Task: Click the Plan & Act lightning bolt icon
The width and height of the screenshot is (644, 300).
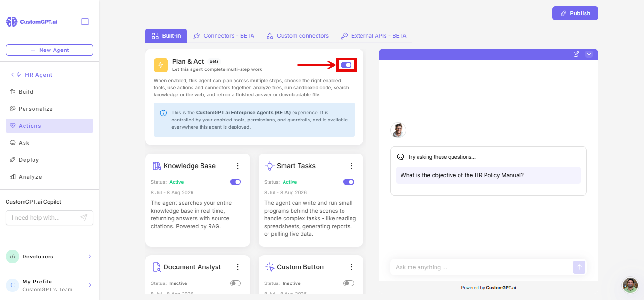Action: [160, 65]
